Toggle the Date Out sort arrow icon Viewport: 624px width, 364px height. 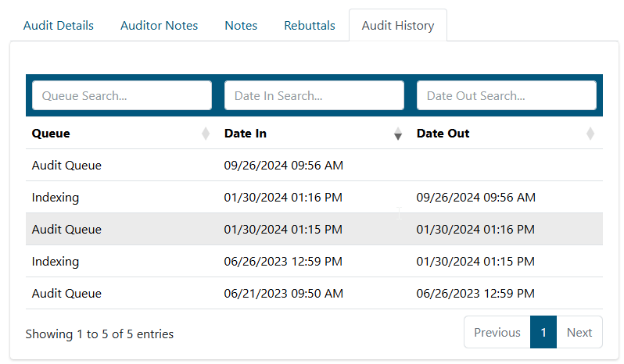point(590,134)
